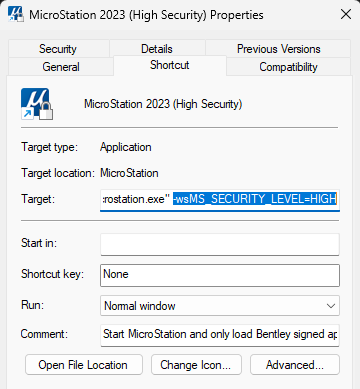Open the Advanced... settings button

point(295,365)
